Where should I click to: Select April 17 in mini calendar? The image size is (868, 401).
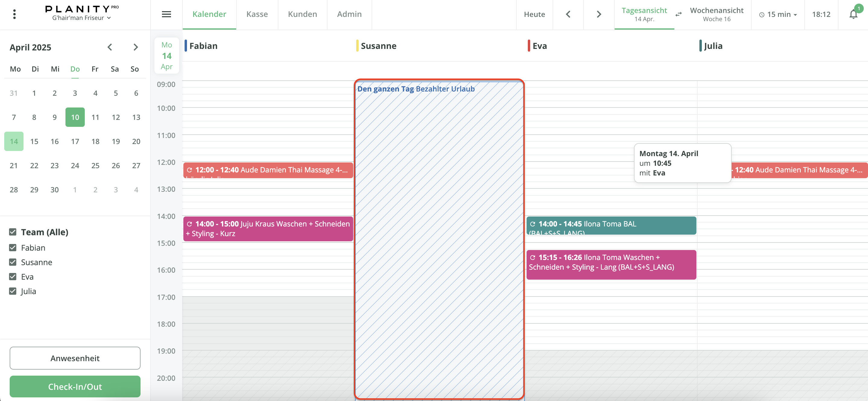[75, 141]
